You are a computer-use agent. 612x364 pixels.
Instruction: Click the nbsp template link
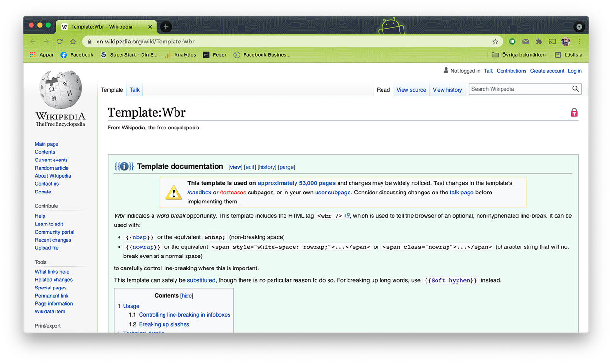[x=140, y=237]
